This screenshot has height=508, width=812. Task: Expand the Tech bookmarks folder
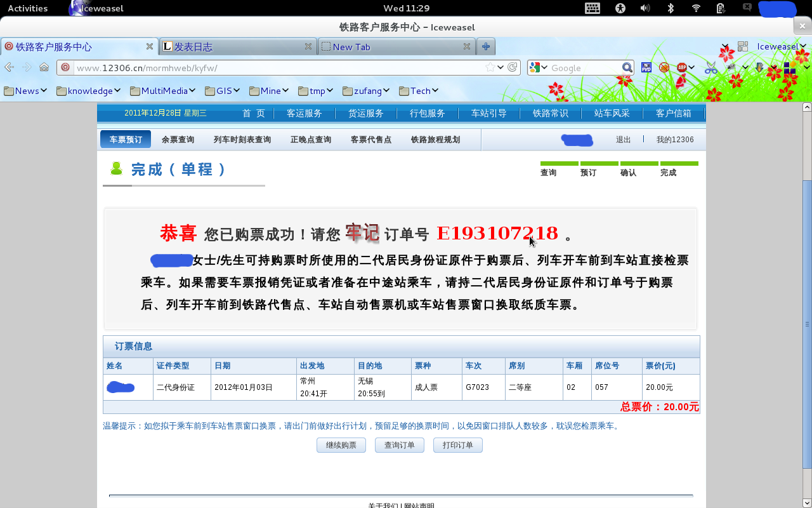pos(418,91)
